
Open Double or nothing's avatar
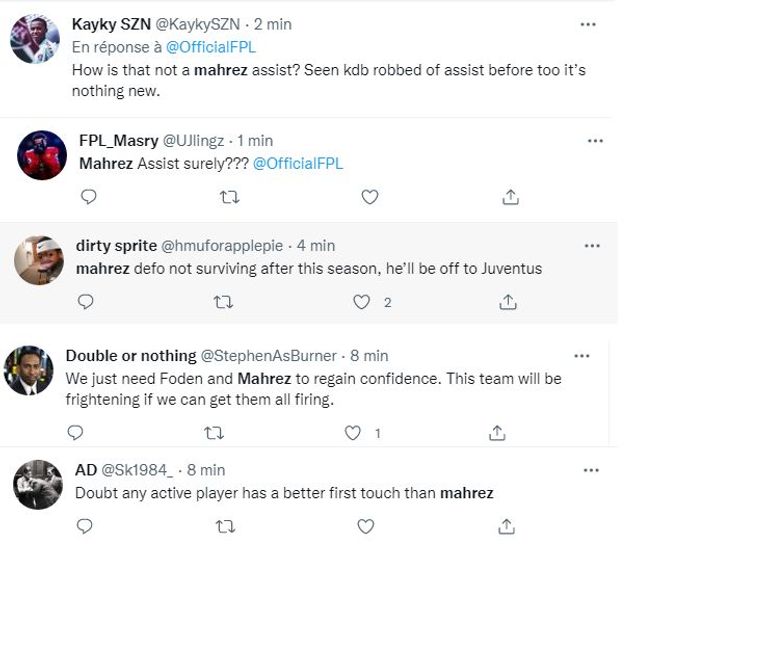[x=28, y=371]
